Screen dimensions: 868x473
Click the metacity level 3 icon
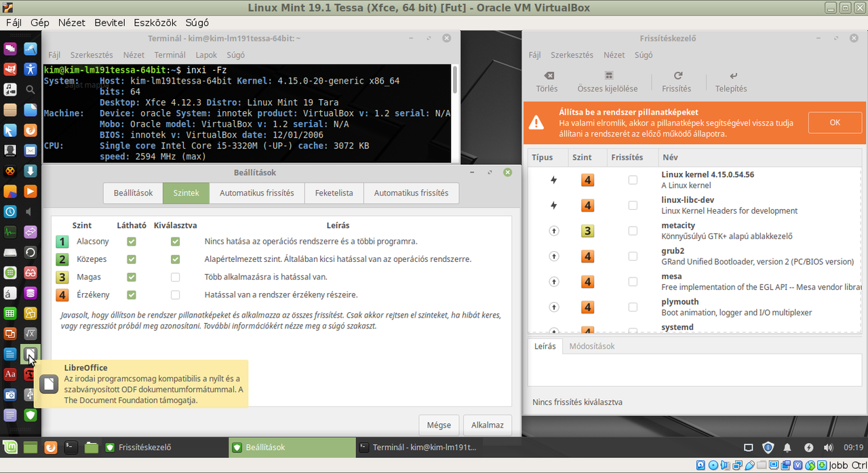(x=588, y=231)
